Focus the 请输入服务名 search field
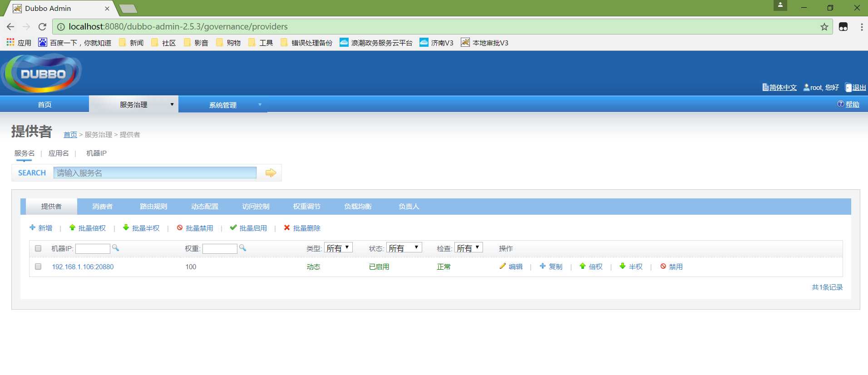868x375 pixels. pos(155,173)
